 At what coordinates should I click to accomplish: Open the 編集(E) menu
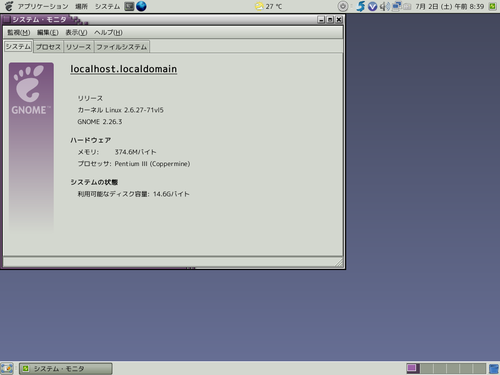(x=48, y=32)
